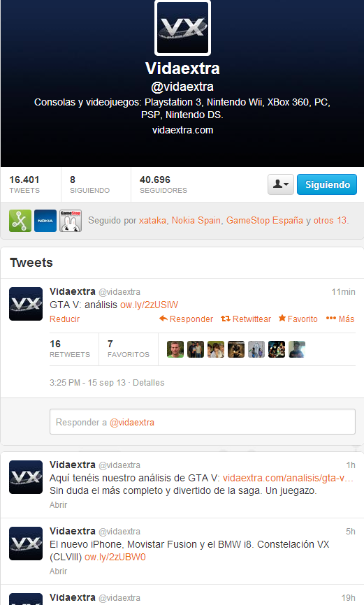This screenshot has width=364, height=605.
Task: View the 40.696 Seguidores stat tab
Action: 163,184
